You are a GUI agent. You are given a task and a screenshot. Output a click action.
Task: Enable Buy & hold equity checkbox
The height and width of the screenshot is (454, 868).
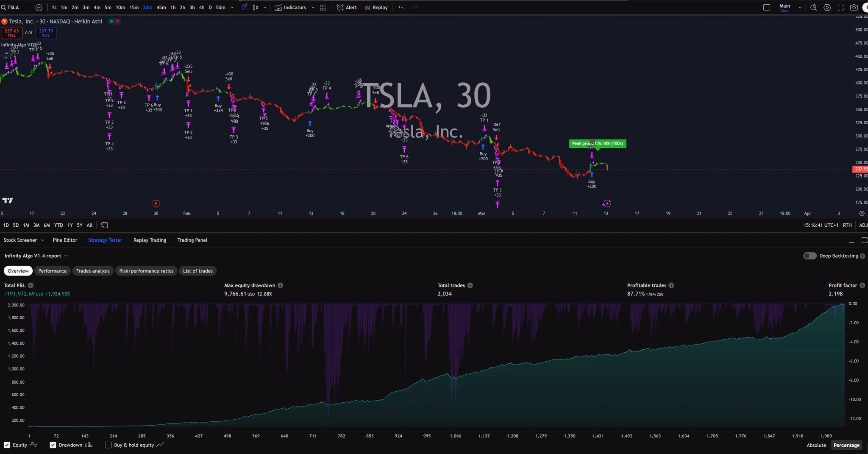(x=108, y=445)
